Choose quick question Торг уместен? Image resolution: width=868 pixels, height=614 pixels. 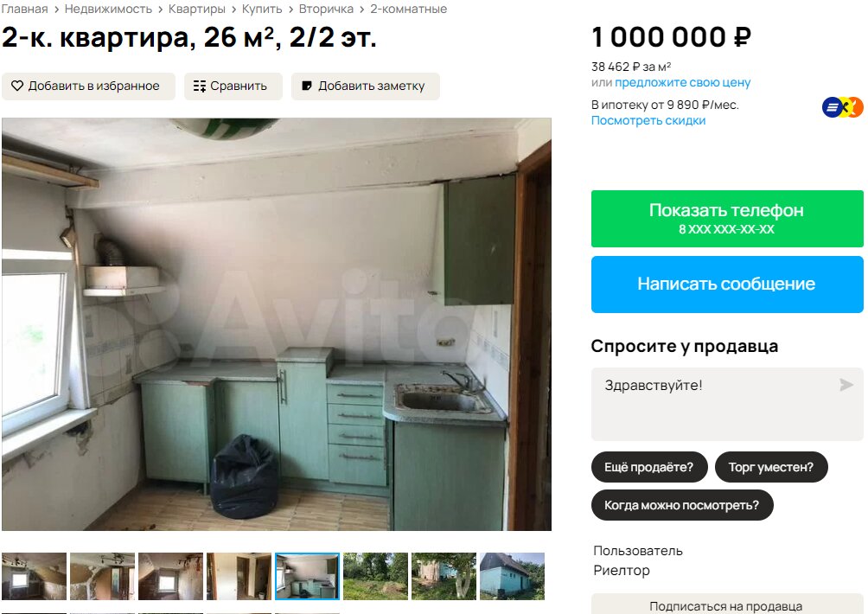(771, 467)
